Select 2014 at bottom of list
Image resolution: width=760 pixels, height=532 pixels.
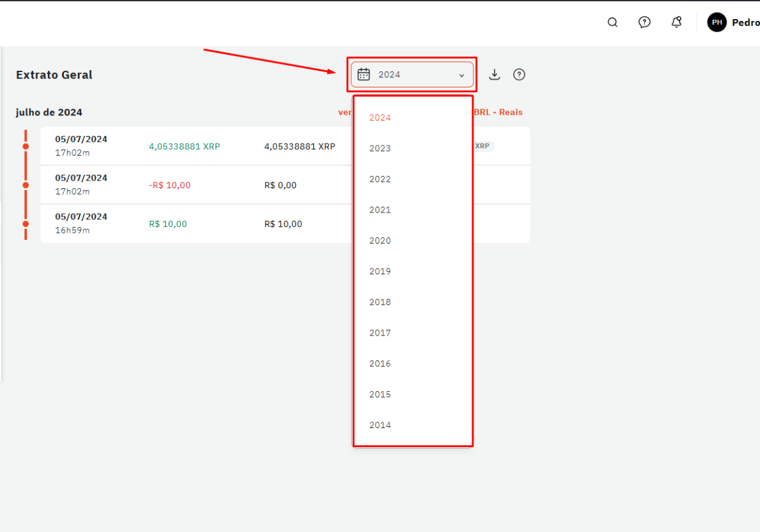(x=380, y=425)
